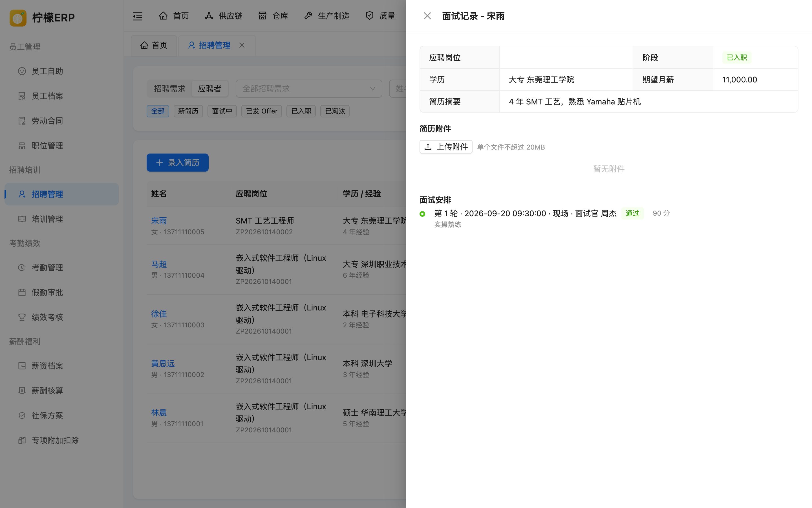The width and height of the screenshot is (812, 508).
Task: Click the 员工档案 file icon
Action: 22,96
